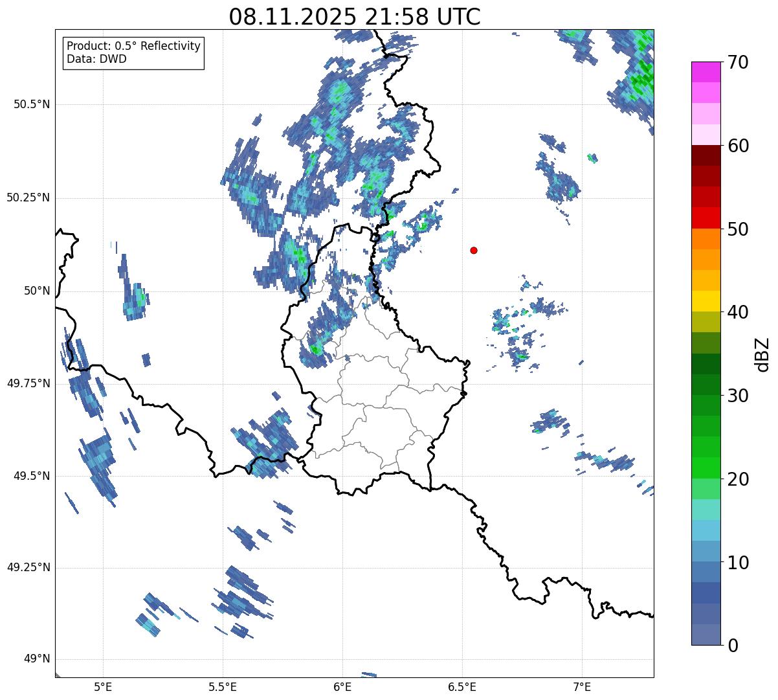
Task: Click the cyan colorbar segment above 10
Action: [706, 530]
